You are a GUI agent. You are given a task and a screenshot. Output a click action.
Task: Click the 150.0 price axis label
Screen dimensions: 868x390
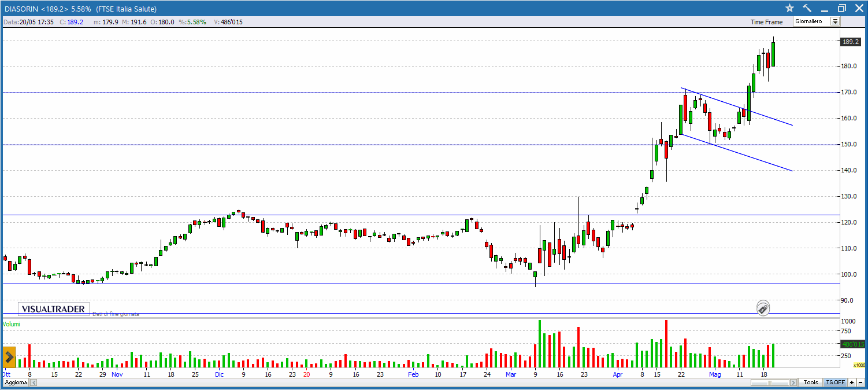[x=849, y=145]
